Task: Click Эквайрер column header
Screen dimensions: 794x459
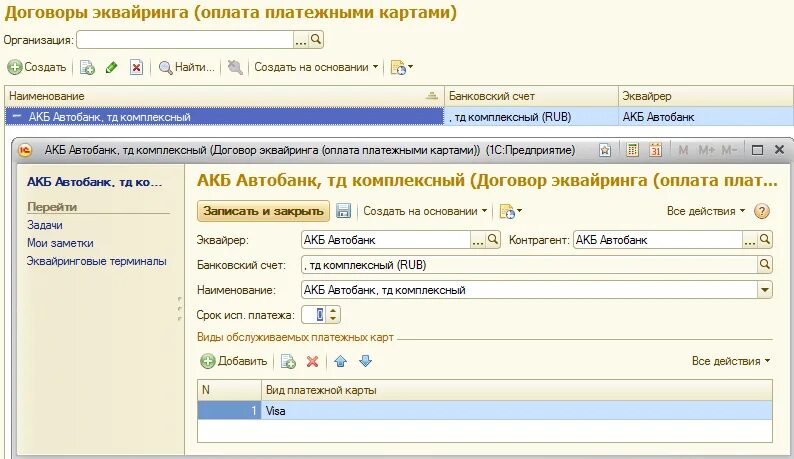Action: coord(706,96)
